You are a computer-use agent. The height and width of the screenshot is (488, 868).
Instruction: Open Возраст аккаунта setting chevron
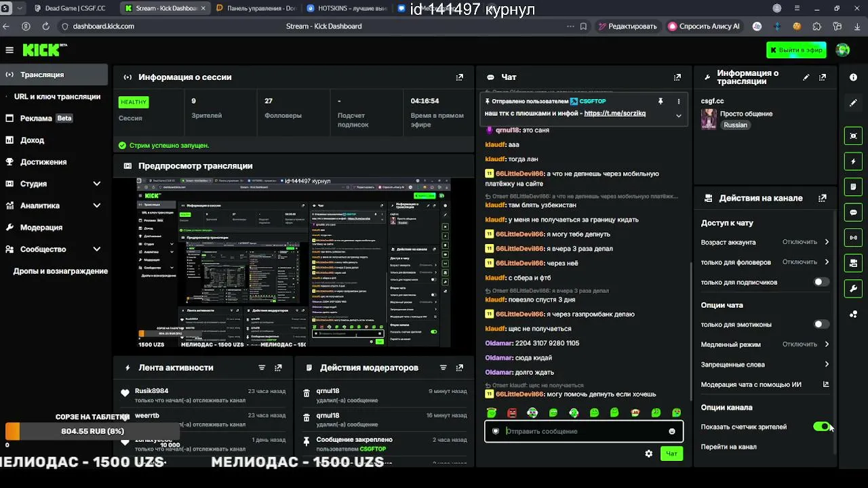point(827,242)
